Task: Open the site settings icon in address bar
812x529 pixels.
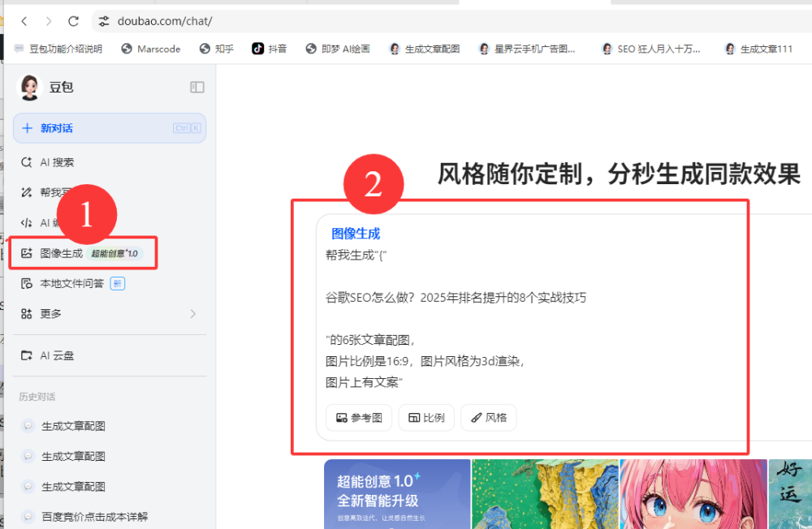Action: (104, 21)
